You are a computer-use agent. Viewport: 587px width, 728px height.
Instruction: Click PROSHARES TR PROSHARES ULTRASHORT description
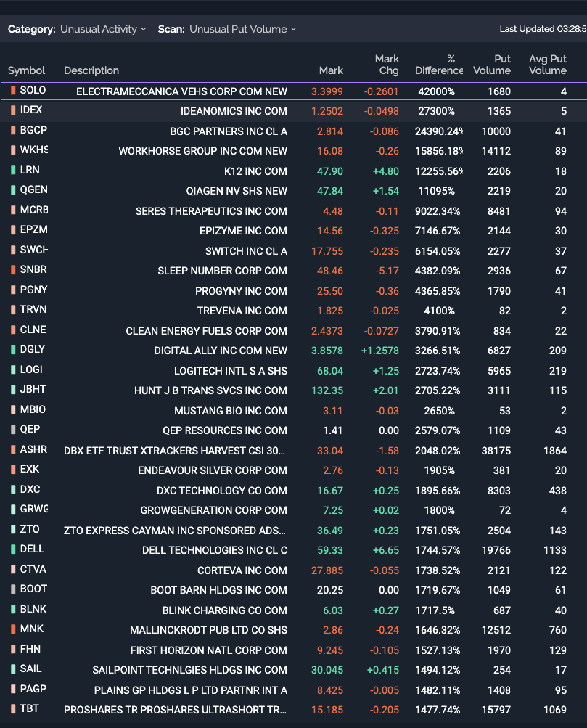tap(175, 711)
